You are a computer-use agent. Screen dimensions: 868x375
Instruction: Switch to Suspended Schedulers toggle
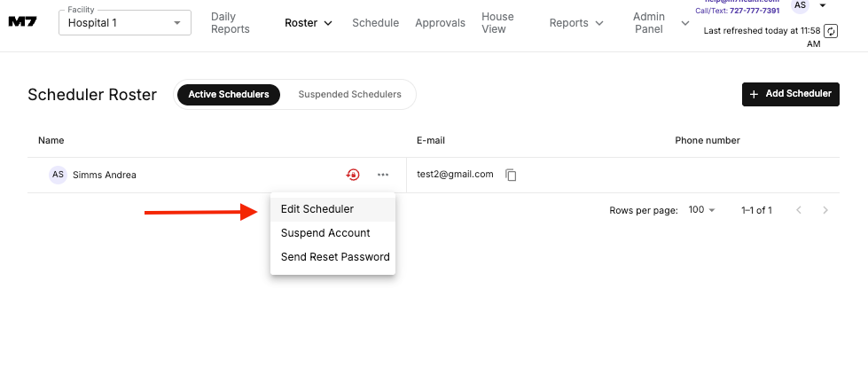tap(349, 94)
